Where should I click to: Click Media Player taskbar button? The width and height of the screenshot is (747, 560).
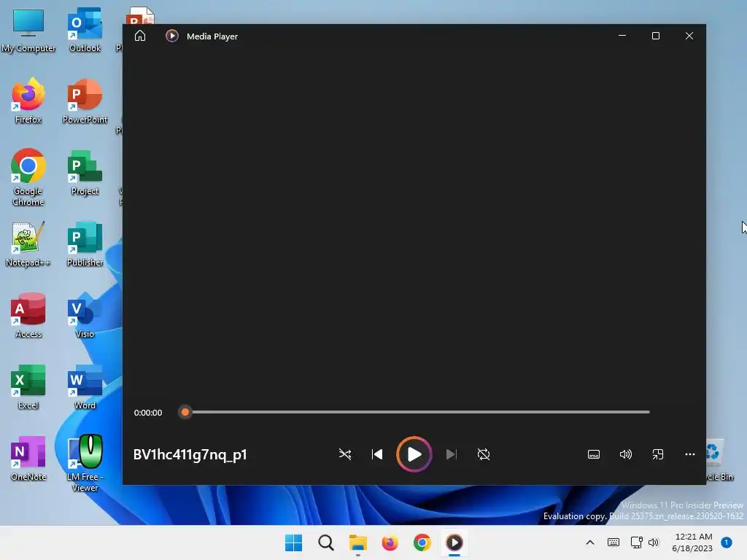point(454,542)
